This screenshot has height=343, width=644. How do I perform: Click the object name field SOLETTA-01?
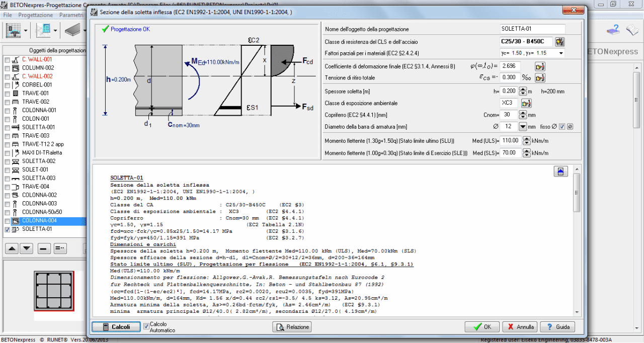coord(533,29)
